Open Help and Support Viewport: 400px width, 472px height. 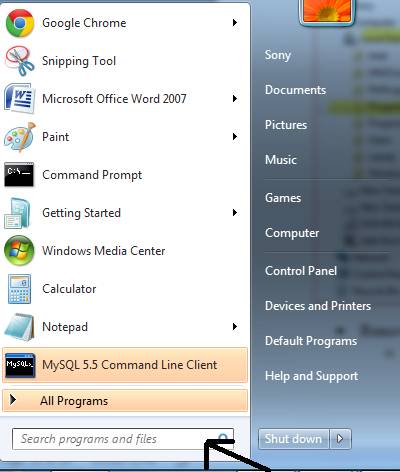tap(312, 376)
